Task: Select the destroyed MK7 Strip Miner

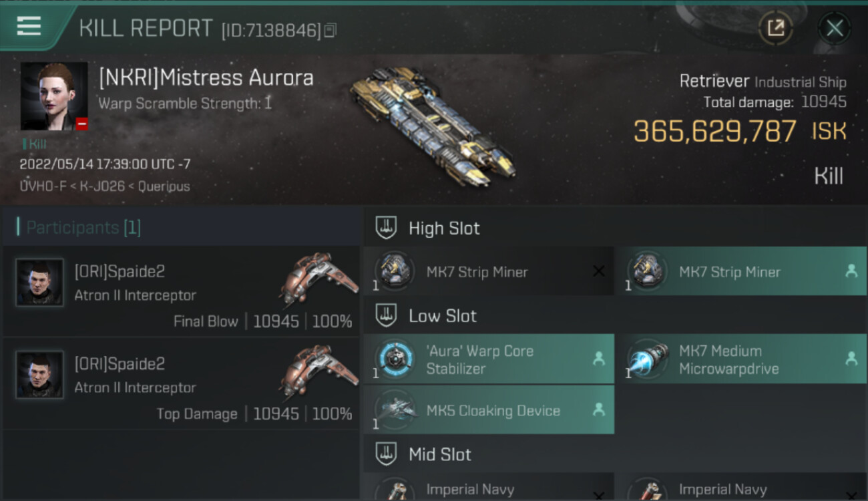Action: click(489, 271)
